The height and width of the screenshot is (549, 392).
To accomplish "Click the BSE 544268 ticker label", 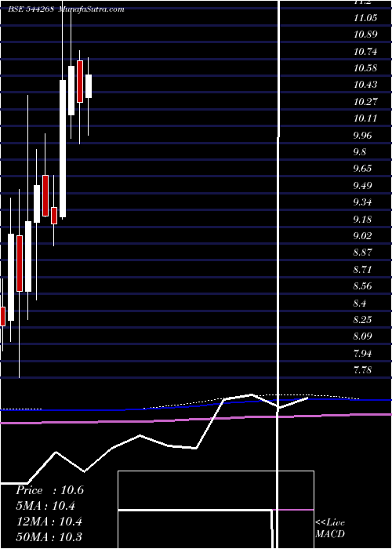I will click(x=31, y=9).
